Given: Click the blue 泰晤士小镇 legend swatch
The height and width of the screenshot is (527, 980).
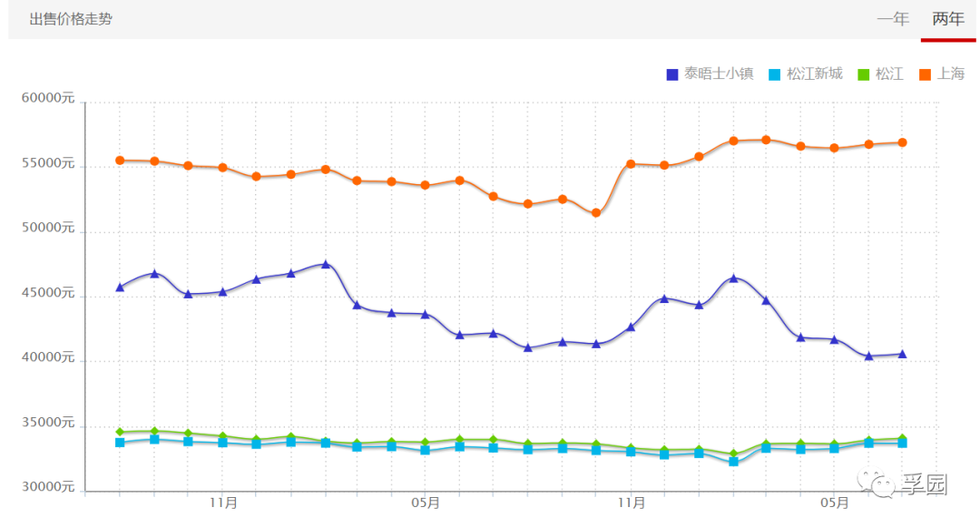Looking at the screenshot, I should [672, 74].
